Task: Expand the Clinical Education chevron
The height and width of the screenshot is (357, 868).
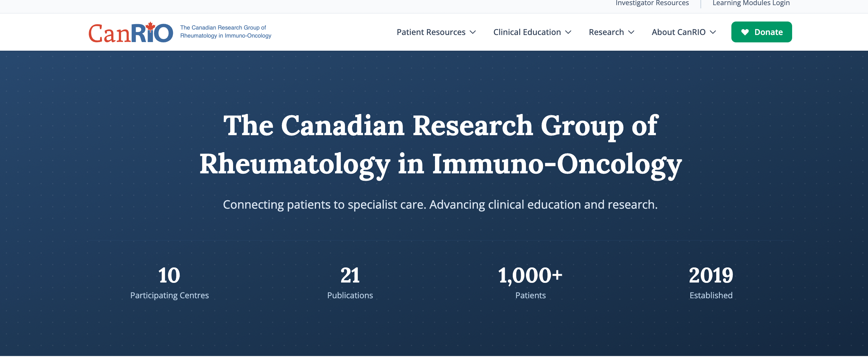Action: click(x=568, y=32)
